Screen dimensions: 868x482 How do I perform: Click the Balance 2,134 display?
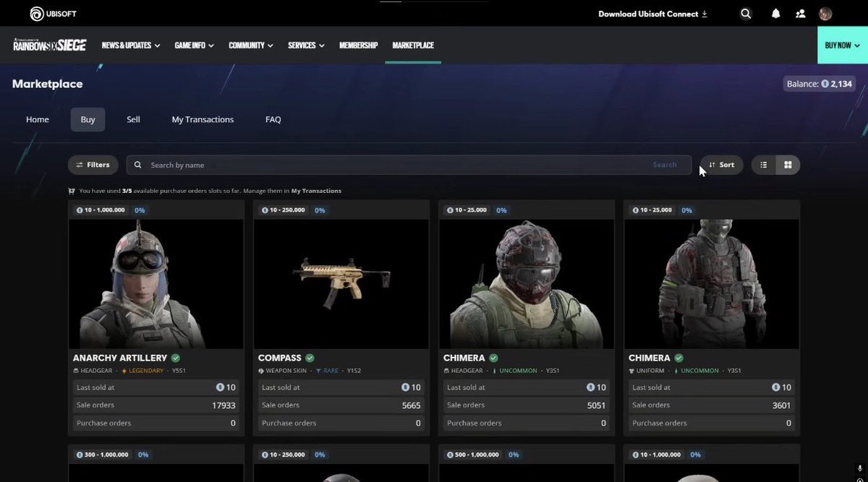click(x=820, y=84)
